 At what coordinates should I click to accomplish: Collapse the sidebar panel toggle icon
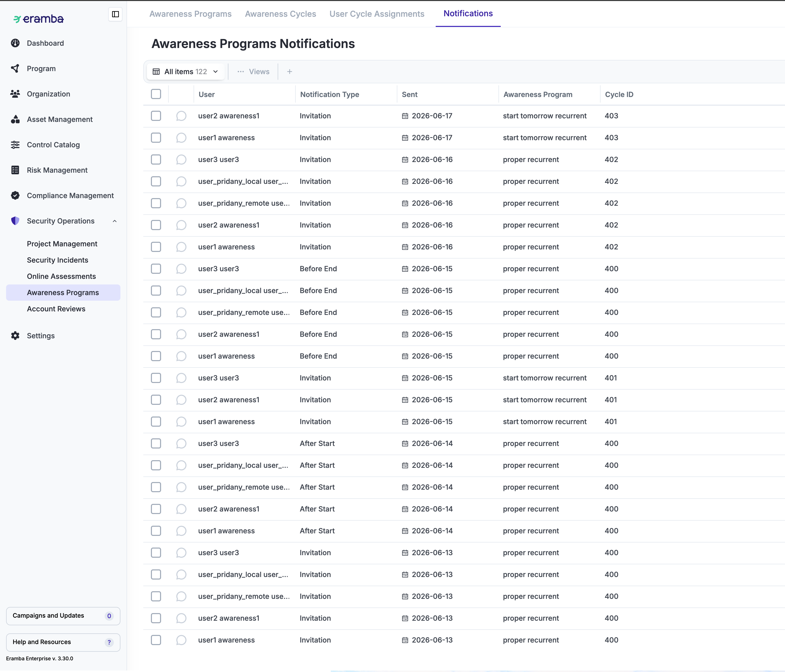(115, 14)
